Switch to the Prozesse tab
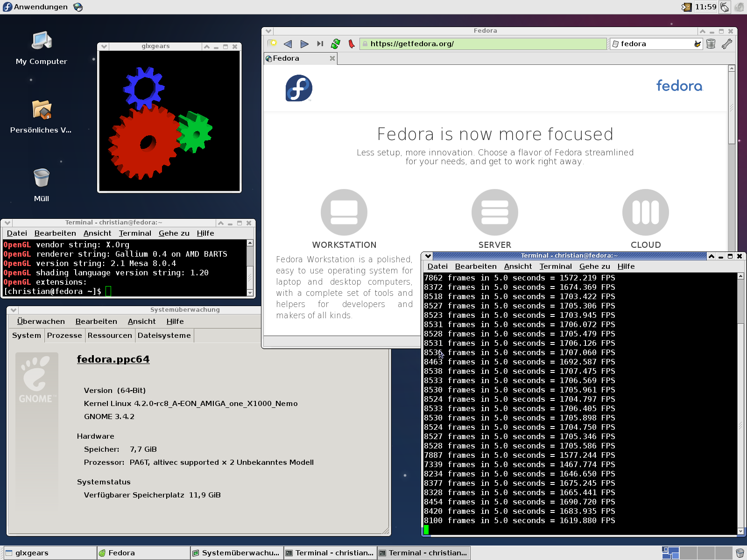The width and height of the screenshot is (747, 560). click(x=64, y=336)
